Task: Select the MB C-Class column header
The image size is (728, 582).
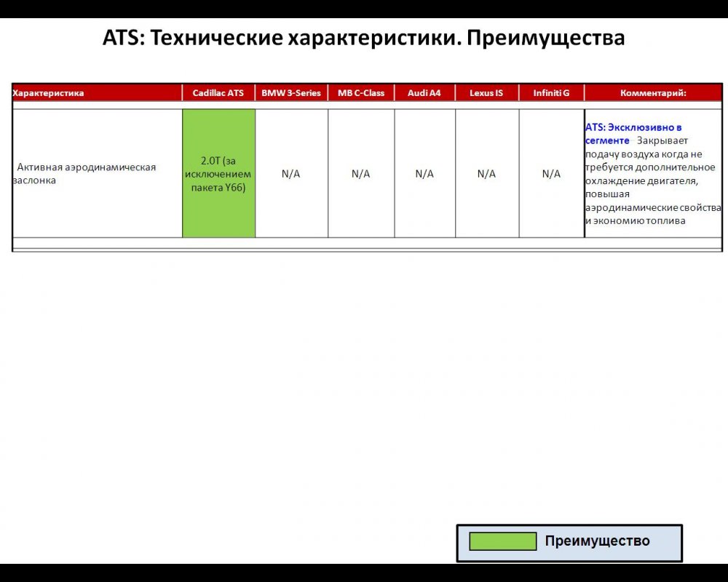Action: (362, 92)
